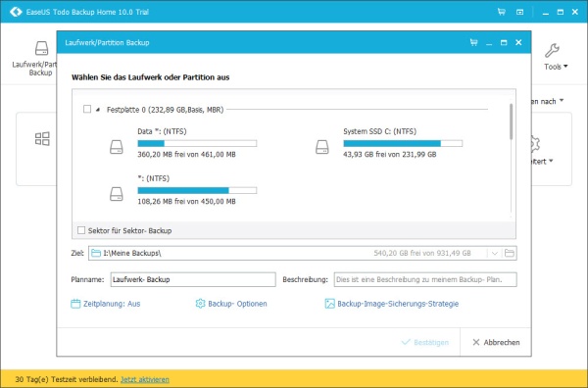Viewport: 588px width, 388px height.
Task: Open Backup-Image-Sicherungs-Strategie link
Action: (398, 304)
